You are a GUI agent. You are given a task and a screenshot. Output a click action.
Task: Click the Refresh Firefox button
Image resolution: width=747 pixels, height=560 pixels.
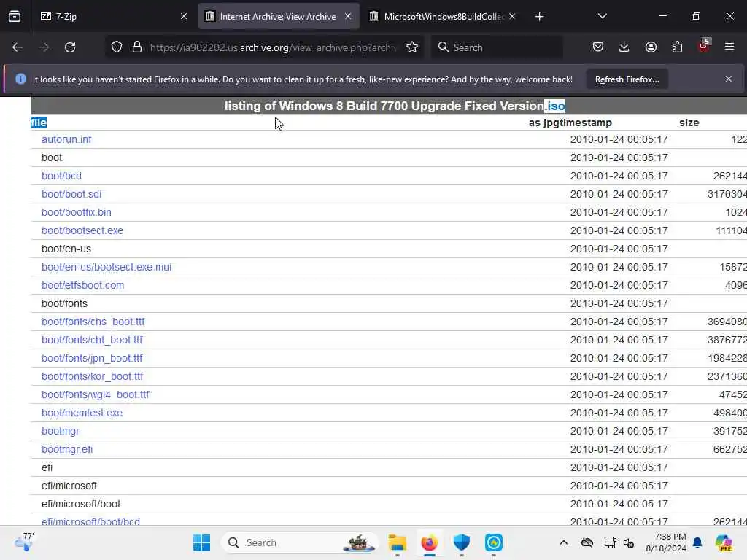[627, 79]
